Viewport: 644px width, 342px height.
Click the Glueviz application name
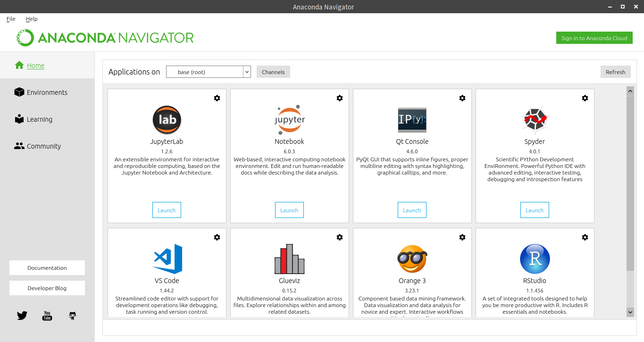(289, 281)
